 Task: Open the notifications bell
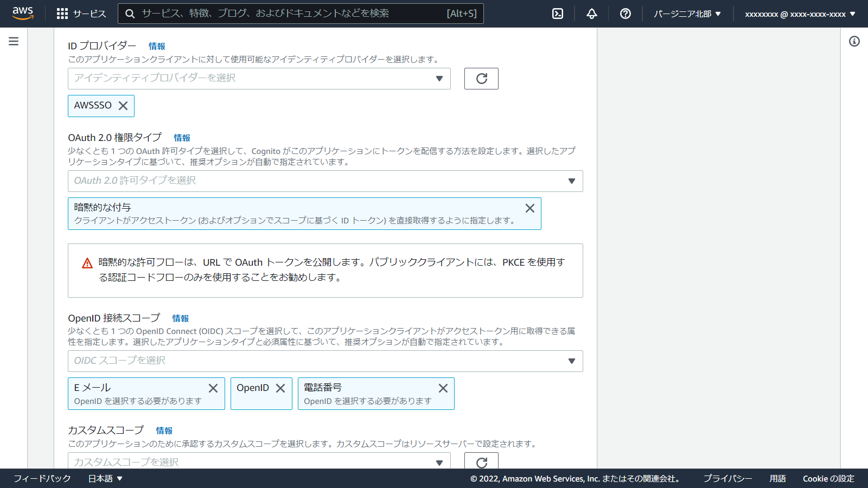pyautogui.click(x=591, y=14)
